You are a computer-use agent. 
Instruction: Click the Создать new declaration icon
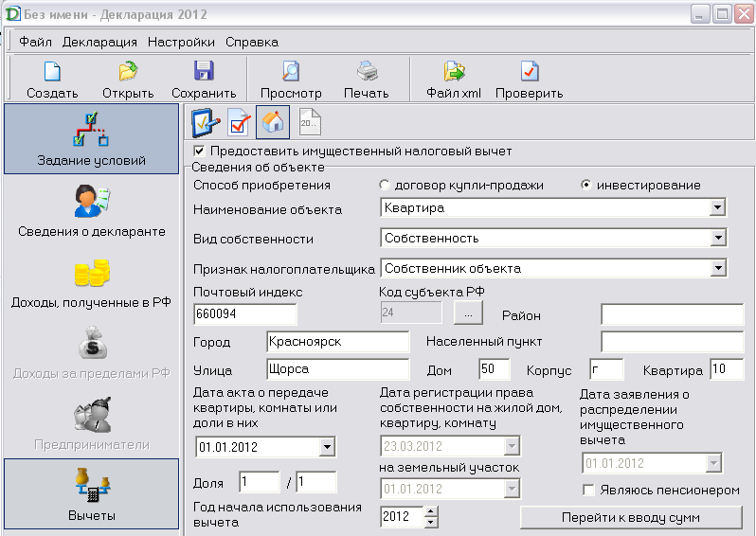point(52,73)
